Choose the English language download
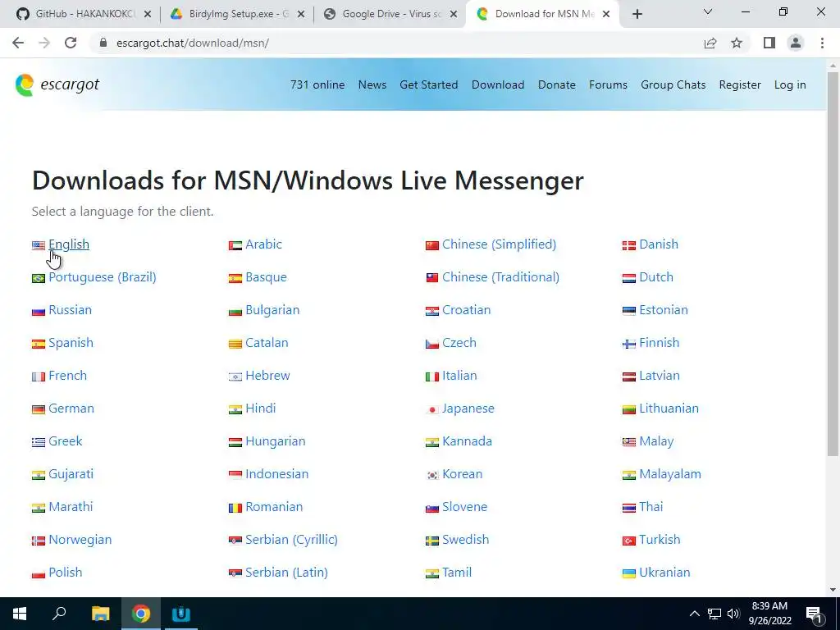The height and width of the screenshot is (630, 840). [x=69, y=244]
